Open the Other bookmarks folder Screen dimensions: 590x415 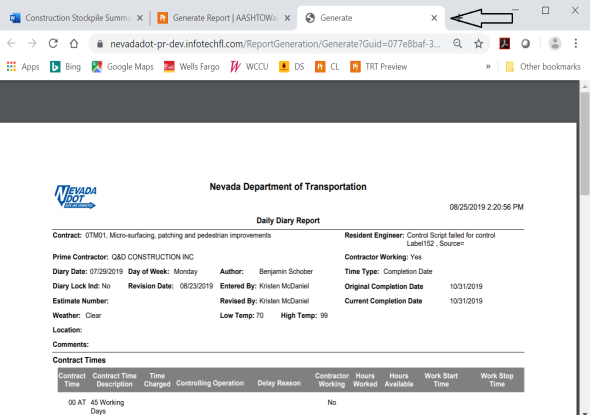[x=543, y=67]
